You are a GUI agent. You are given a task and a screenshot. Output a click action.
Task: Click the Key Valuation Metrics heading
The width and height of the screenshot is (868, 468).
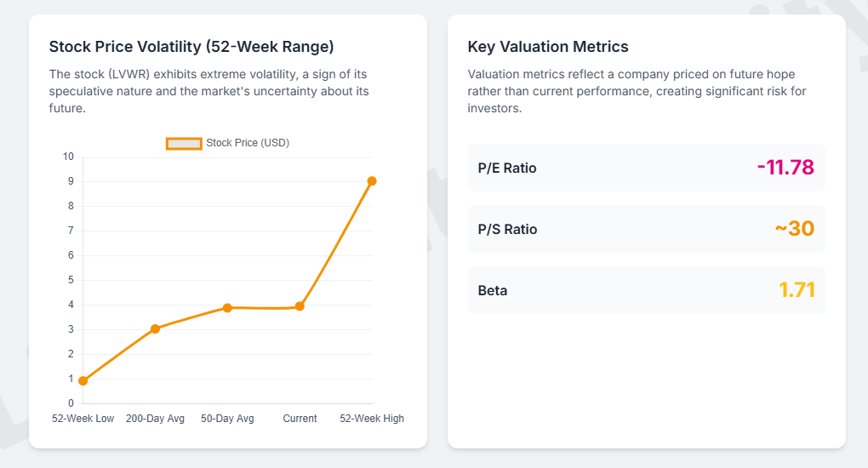(548, 47)
